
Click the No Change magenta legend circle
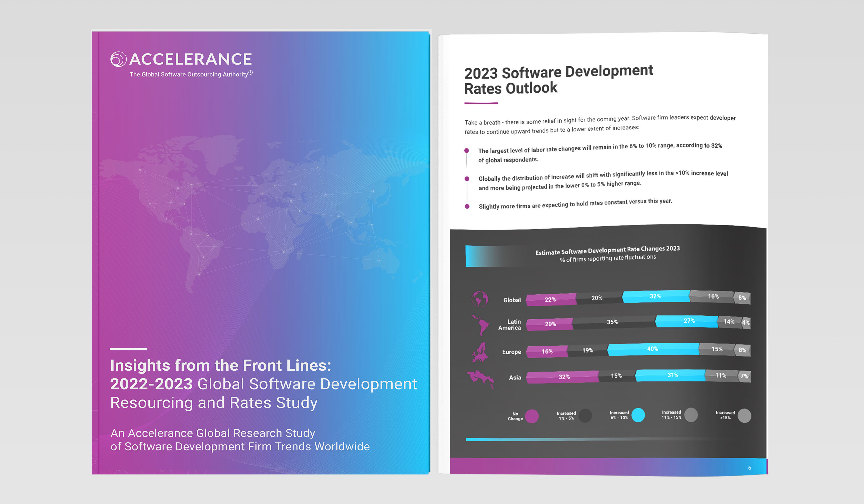(x=532, y=416)
